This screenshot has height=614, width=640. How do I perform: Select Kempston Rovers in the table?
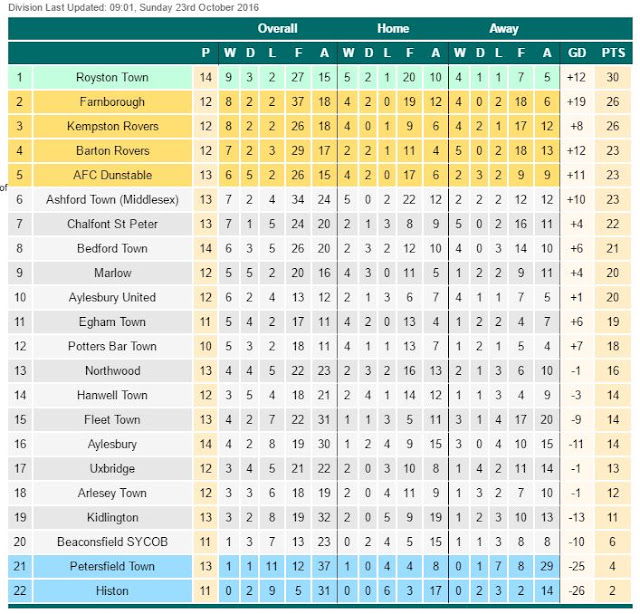(x=112, y=126)
